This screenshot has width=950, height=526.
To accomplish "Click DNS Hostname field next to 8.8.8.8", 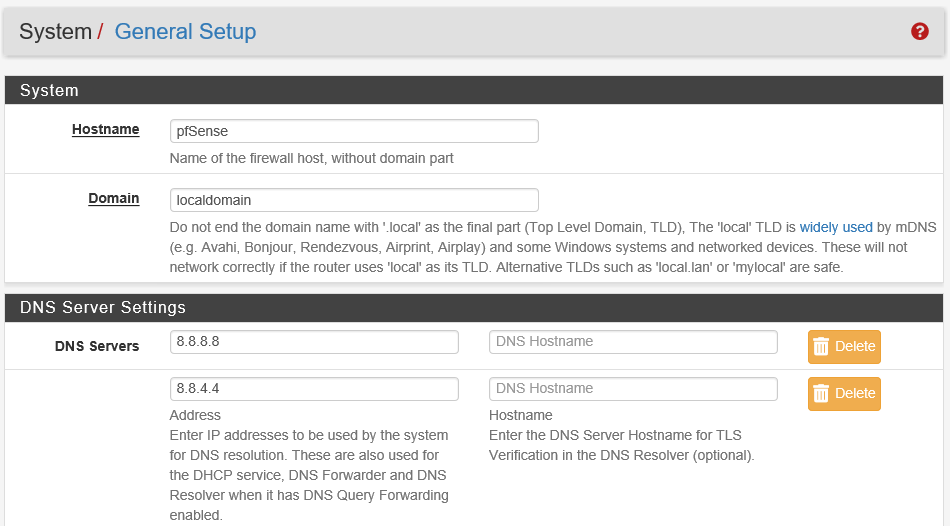I will coord(633,342).
